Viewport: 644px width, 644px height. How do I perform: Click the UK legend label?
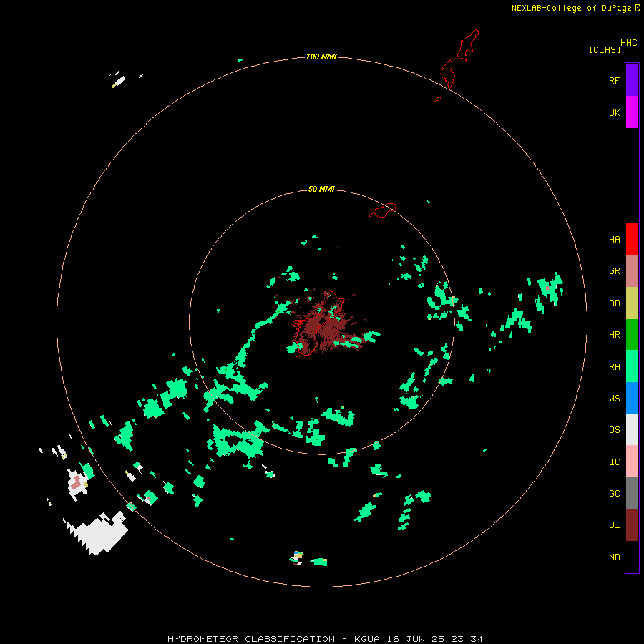(614, 112)
